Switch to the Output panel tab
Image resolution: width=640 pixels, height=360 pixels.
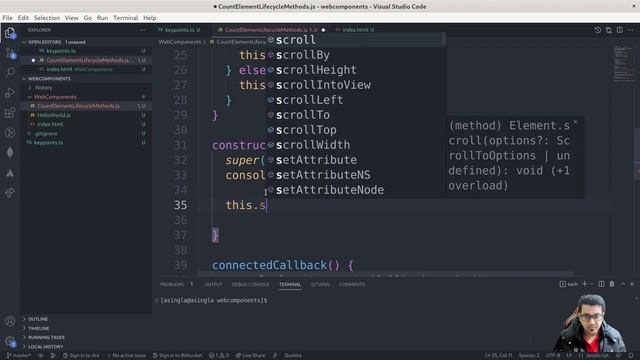[213, 284]
